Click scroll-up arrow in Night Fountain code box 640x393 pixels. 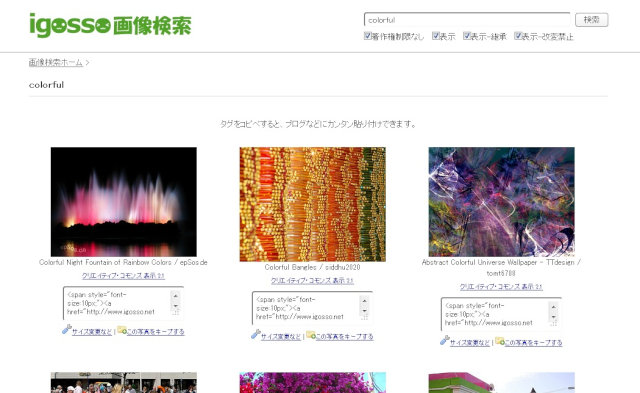click(x=176, y=295)
